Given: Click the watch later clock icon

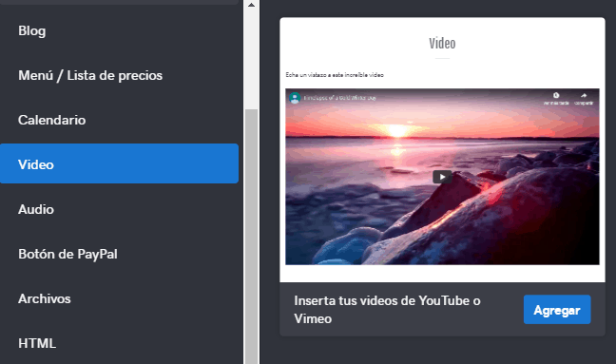Looking at the screenshot, I should [556, 95].
